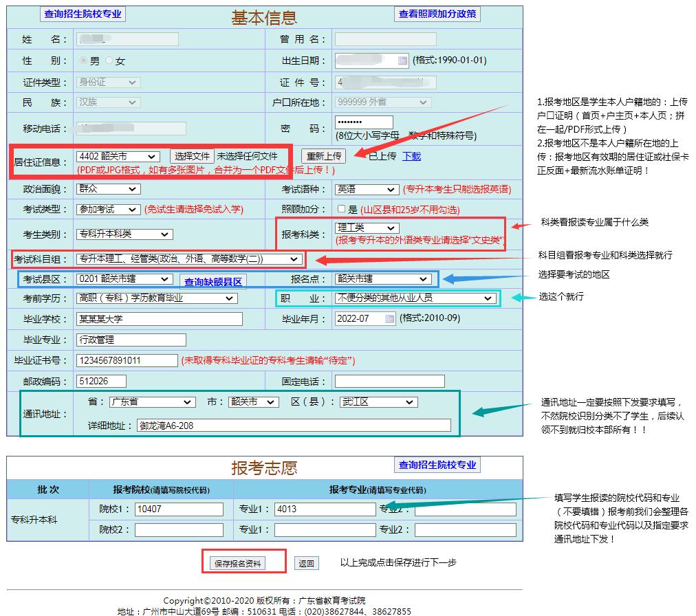Tick the 照顾加分 checkbox

point(341,209)
